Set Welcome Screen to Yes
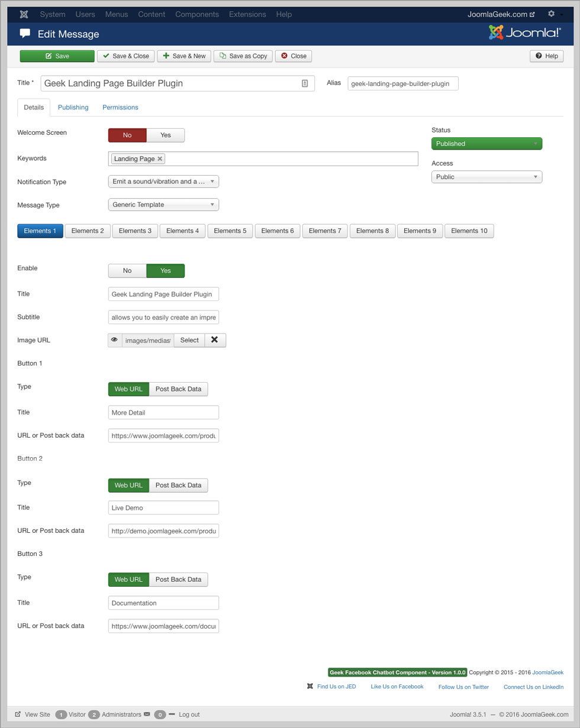This screenshot has width=580, height=728. point(166,135)
